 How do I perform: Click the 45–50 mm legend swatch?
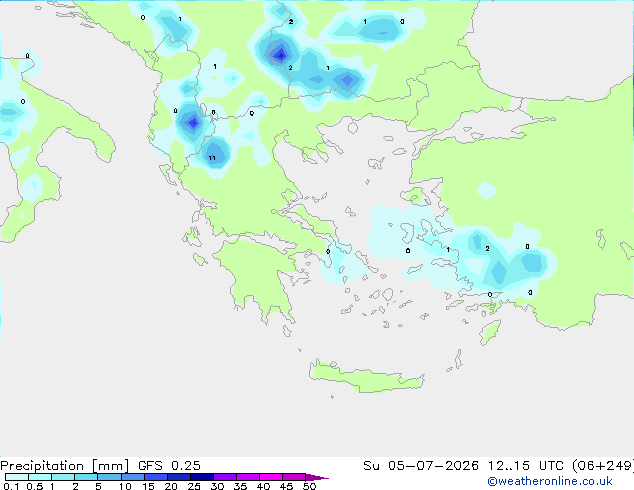294,477
